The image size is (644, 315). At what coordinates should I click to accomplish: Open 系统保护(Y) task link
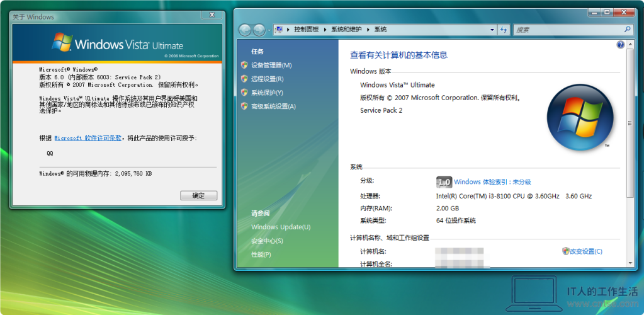coord(268,93)
